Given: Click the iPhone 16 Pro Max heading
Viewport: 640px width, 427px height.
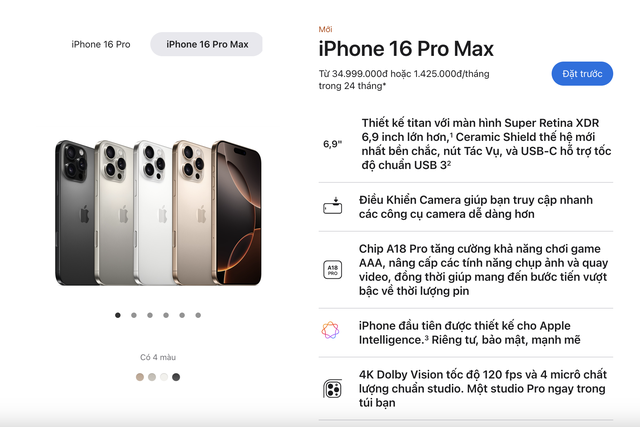Looking at the screenshot, I should click(x=406, y=49).
